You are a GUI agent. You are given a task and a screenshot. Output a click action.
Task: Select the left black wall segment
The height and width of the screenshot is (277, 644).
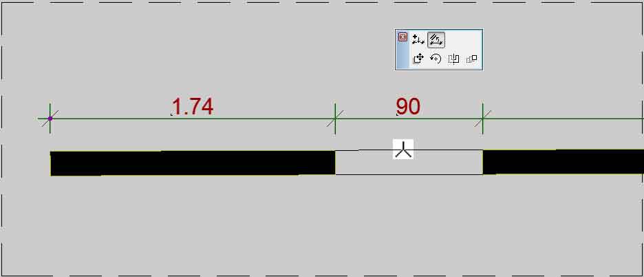point(193,163)
